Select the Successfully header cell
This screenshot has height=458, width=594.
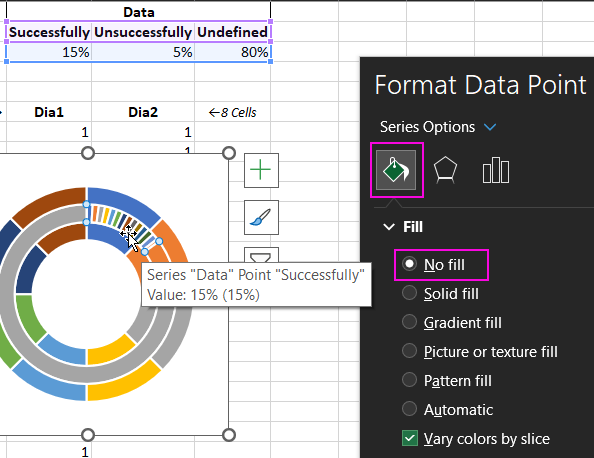pos(49,32)
